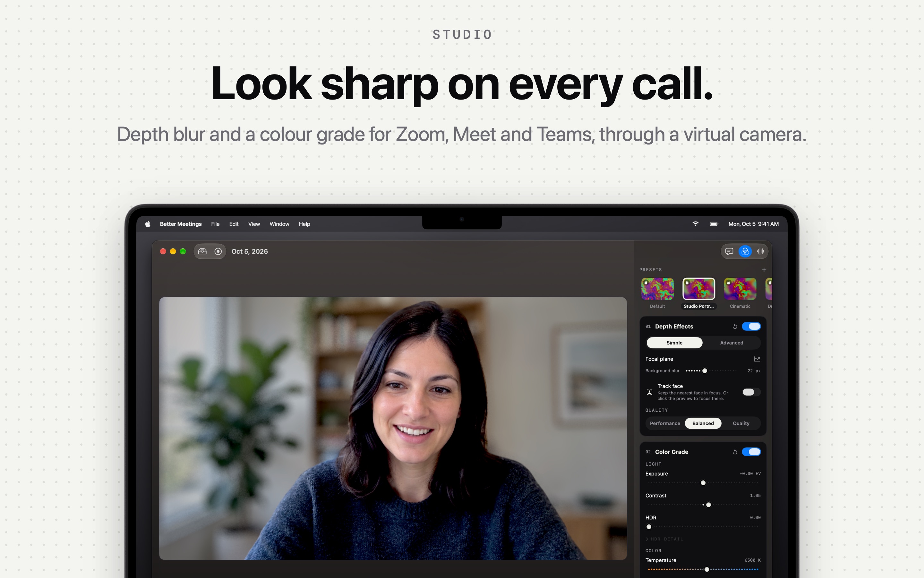Click the Oct 5, 2026 window title
Viewport: 924px width, 578px height.
(249, 251)
